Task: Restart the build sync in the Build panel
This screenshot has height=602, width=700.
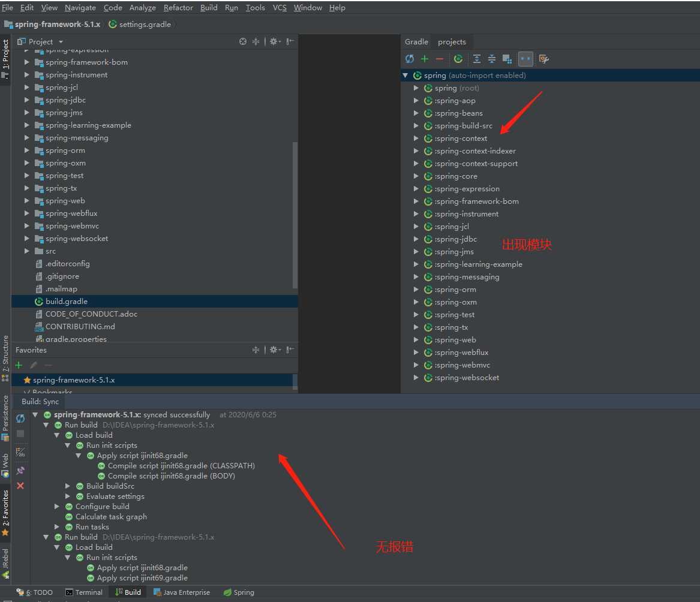Action: tap(20, 418)
